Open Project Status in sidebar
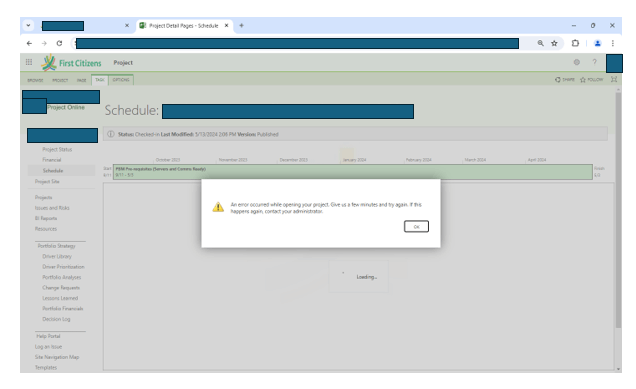Viewport: 636px width, 389px height. click(x=57, y=149)
